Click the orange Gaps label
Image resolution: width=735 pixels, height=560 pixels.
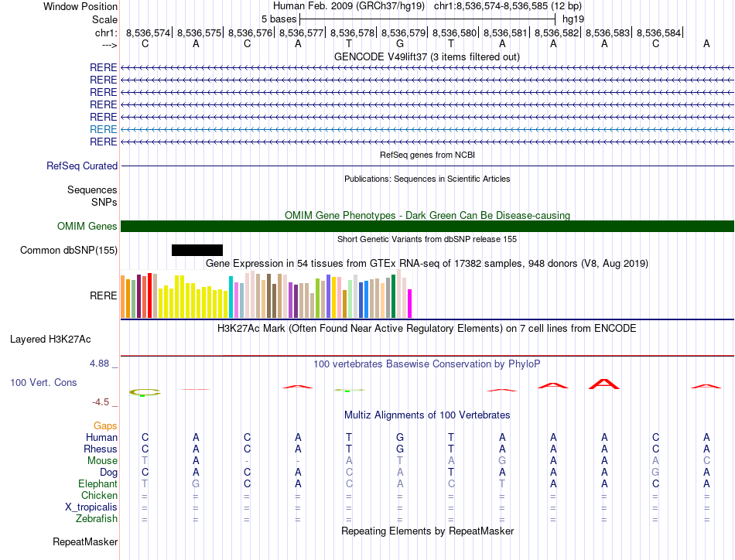pyautogui.click(x=105, y=425)
